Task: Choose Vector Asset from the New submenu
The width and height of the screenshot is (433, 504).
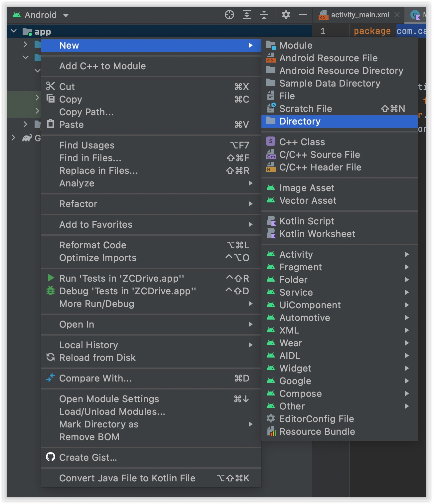Action: (308, 200)
